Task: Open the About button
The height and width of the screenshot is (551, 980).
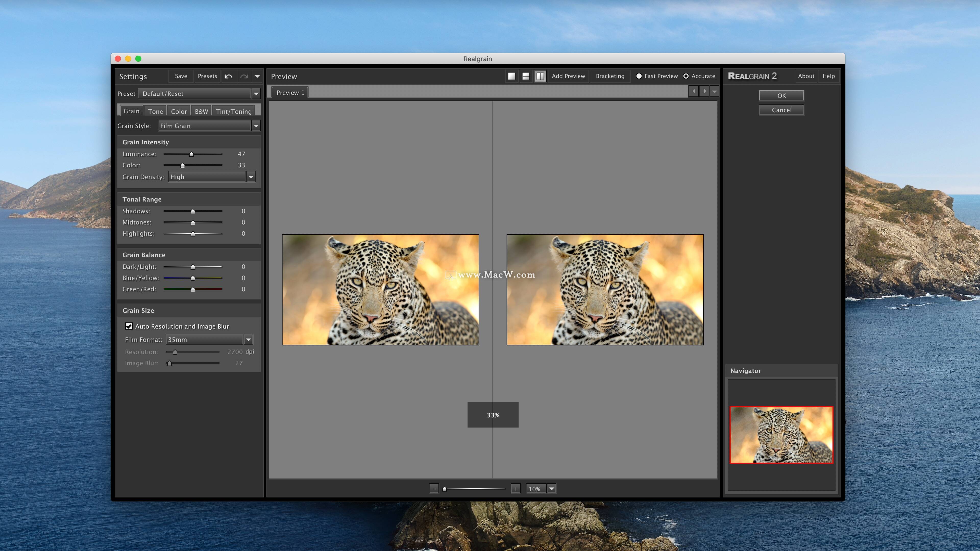Action: (x=806, y=76)
